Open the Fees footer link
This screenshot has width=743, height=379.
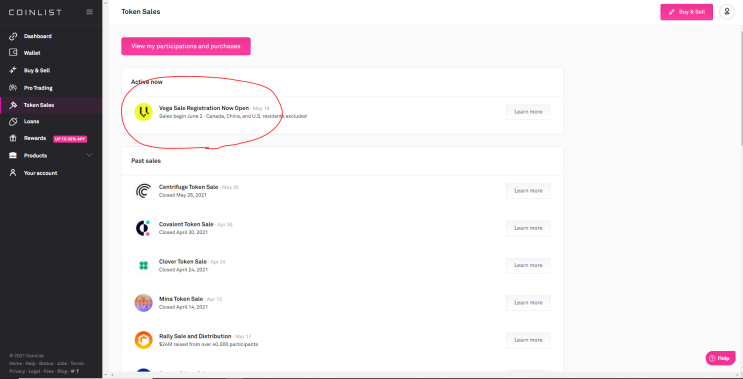click(x=49, y=371)
